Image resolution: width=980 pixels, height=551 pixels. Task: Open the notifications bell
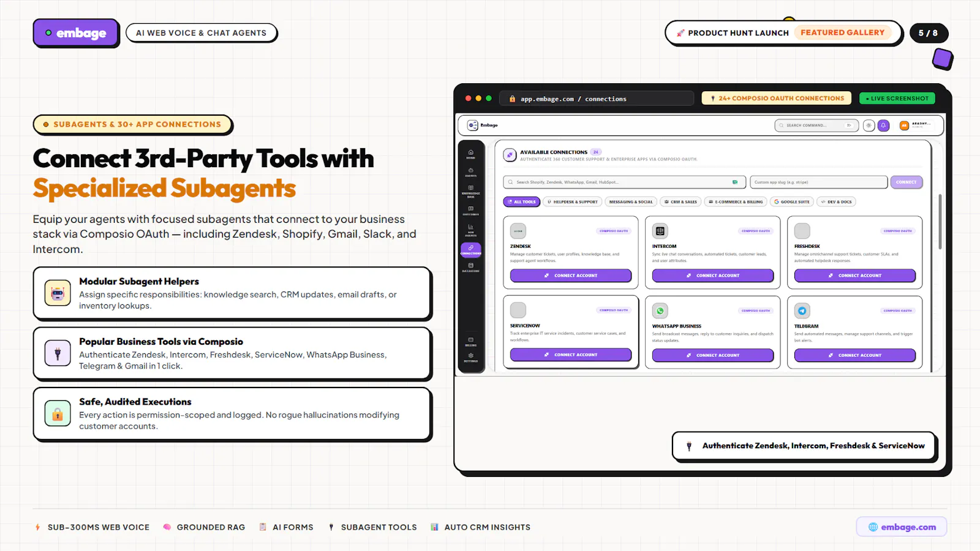tap(883, 126)
